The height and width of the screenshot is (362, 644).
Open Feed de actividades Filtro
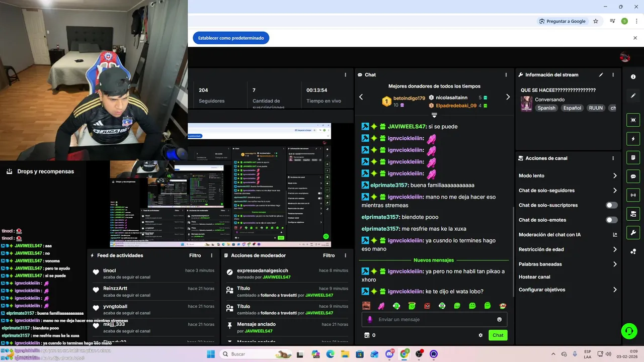(x=195, y=255)
